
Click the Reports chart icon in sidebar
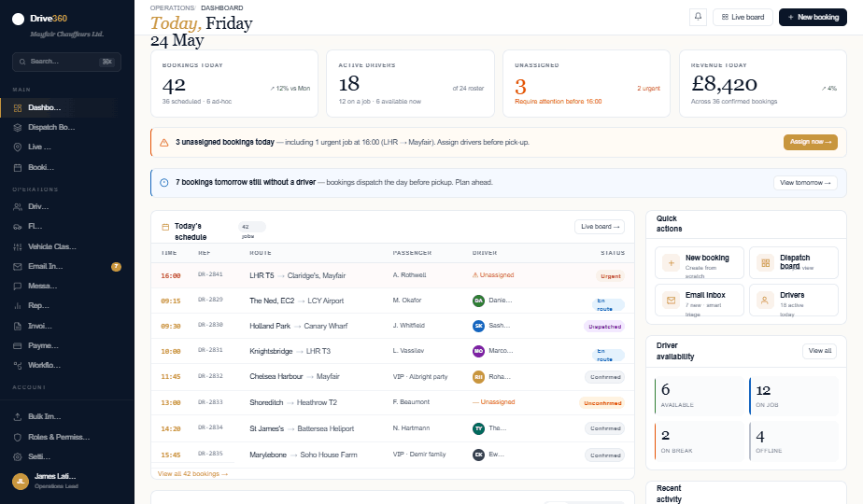pos(18,306)
